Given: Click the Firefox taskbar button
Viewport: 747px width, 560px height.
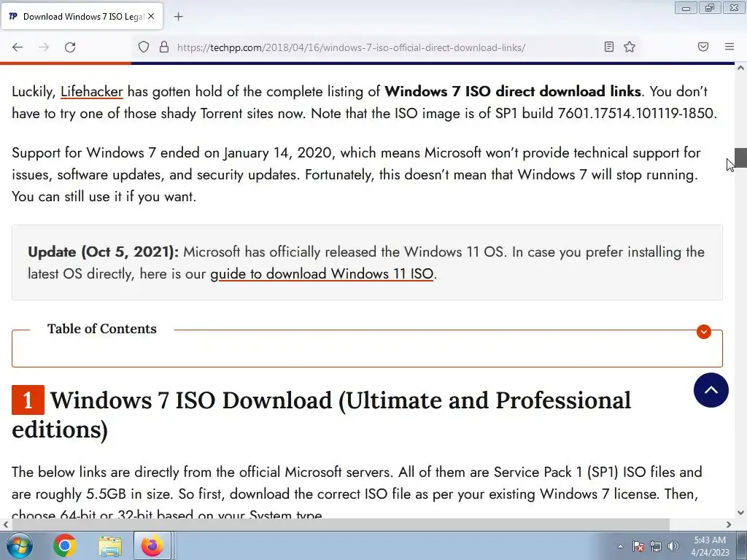Looking at the screenshot, I should point(152,545).
